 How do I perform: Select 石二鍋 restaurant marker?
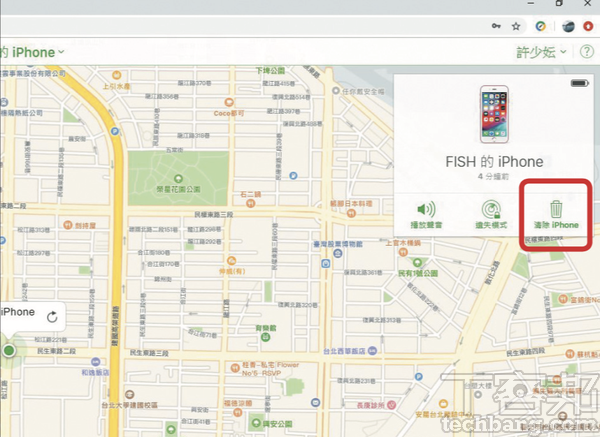(x=251, y=204)
